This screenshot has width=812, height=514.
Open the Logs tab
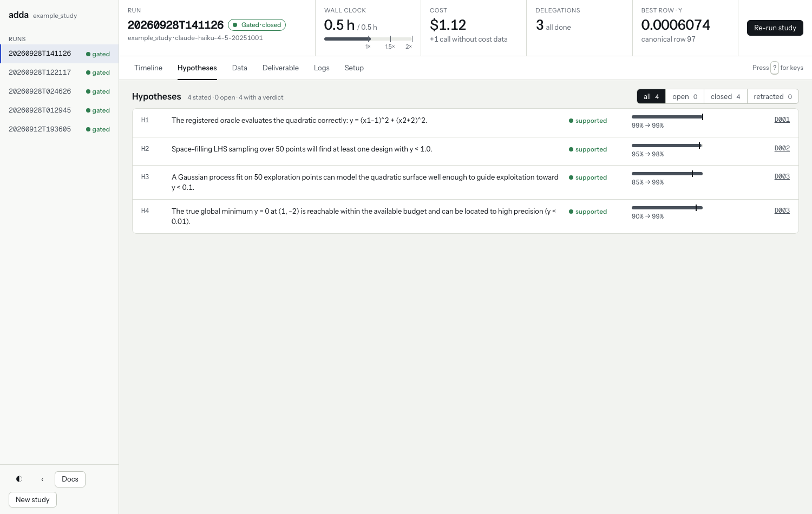pyautogui.click(x=322, y=68)
